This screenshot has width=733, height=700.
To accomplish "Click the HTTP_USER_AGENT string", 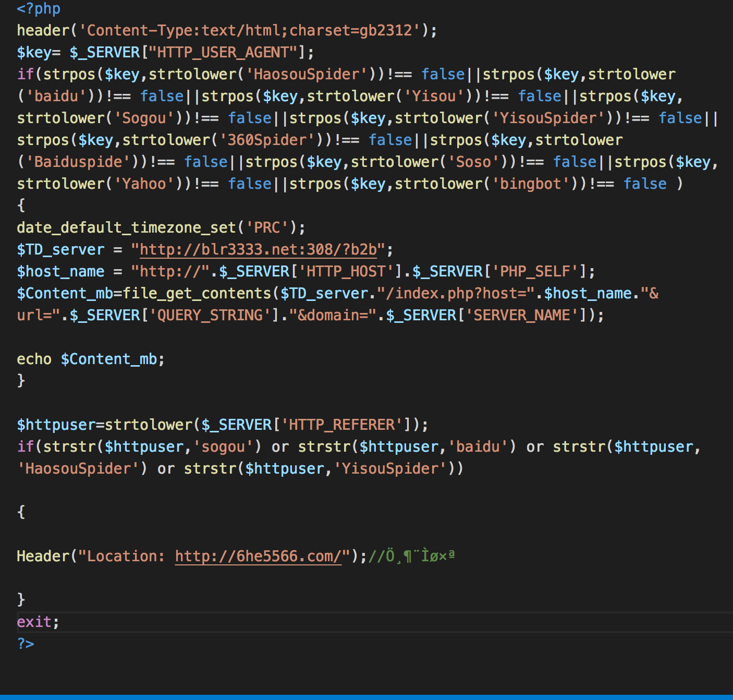I will pos(223,52).
